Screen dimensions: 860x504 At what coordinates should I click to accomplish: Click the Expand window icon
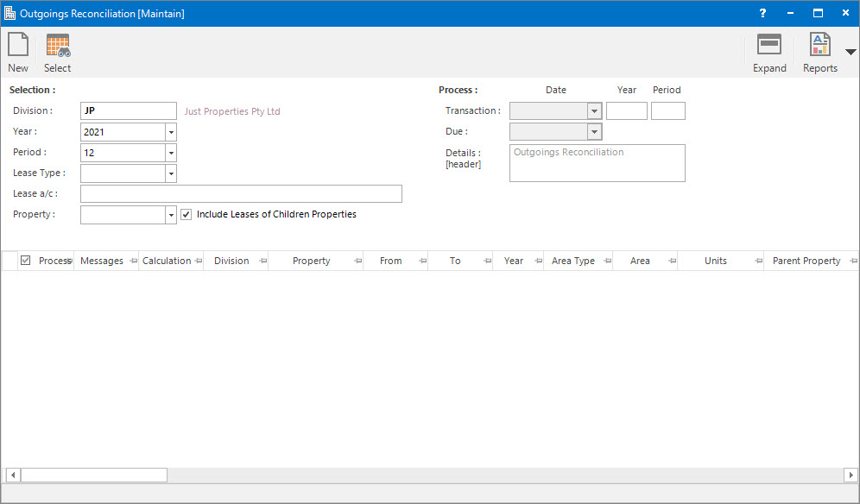(x=769, y=45)
